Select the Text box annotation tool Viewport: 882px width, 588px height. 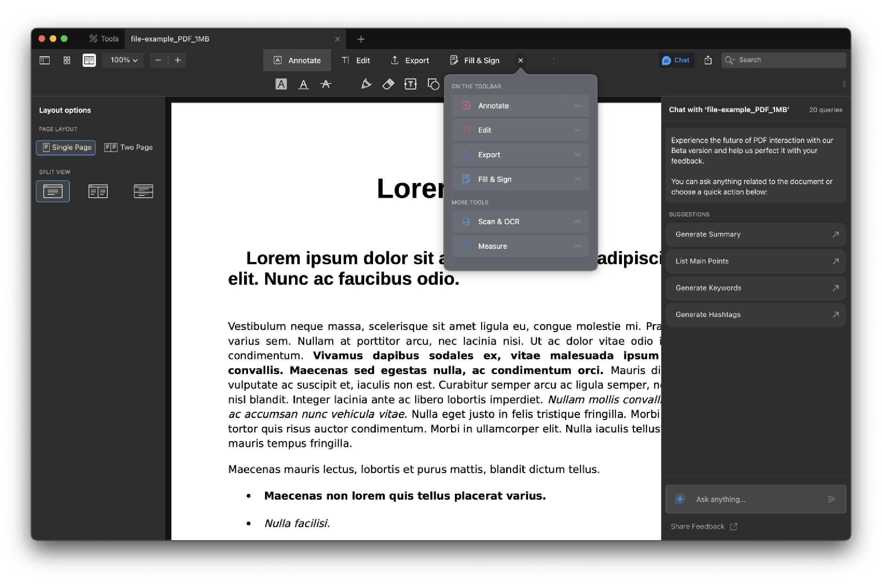(410, 84)
